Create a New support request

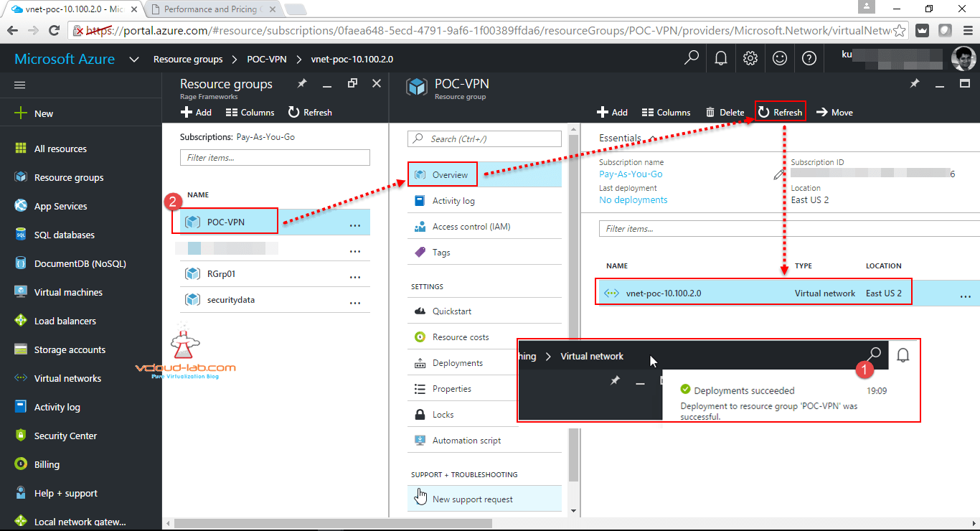475,498
